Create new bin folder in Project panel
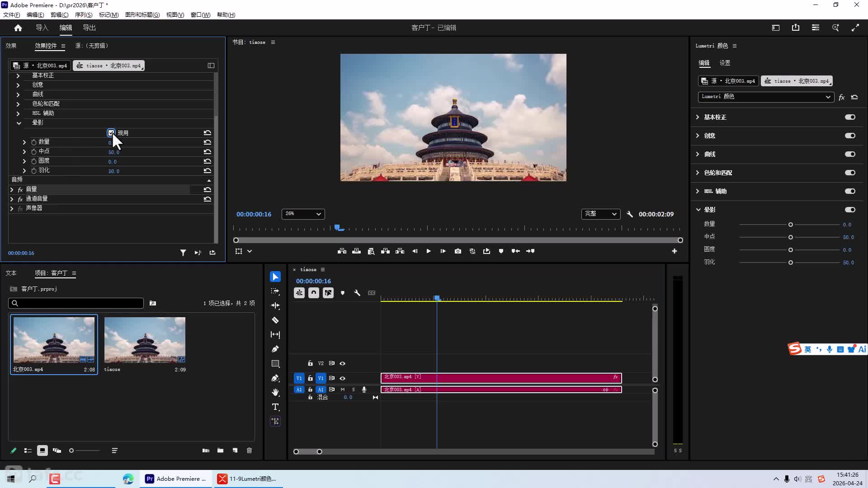The image size is (868, 488). 220,450
